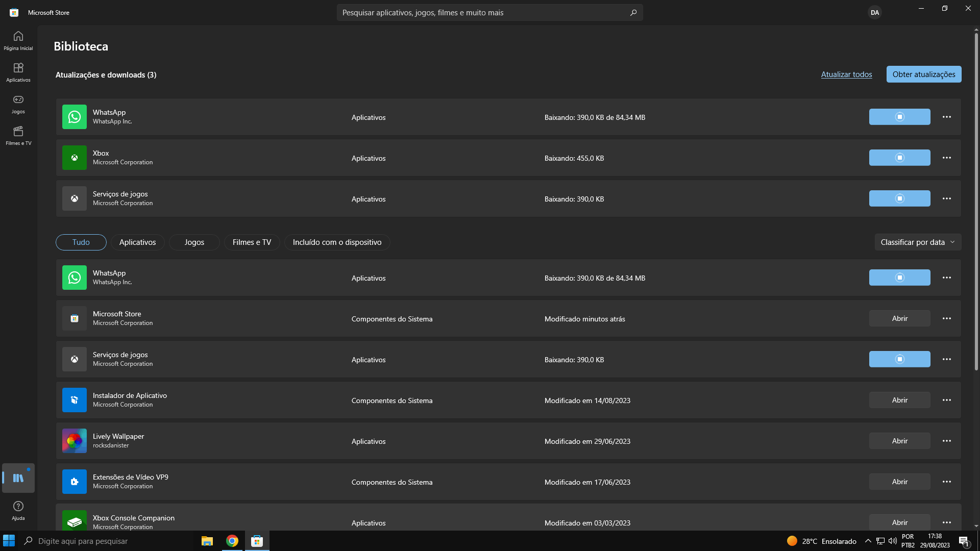Click the Instalador de Aplicativo icon
Viewport: 980px width, 551px height.
(75, 400)
